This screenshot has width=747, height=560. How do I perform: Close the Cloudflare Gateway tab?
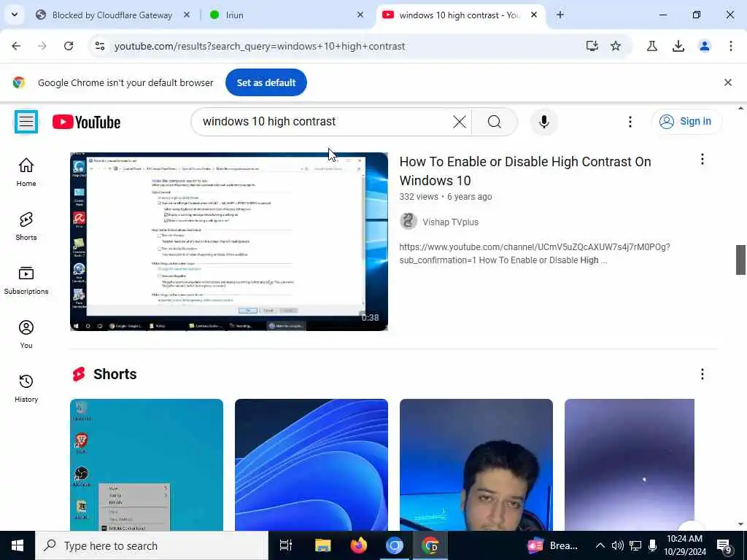(187, 15)
